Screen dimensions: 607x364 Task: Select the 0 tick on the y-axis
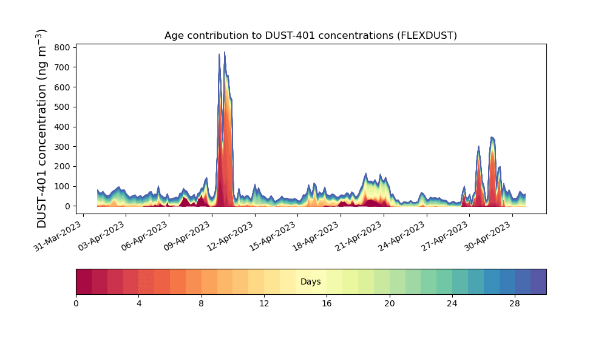pos(67,206)
